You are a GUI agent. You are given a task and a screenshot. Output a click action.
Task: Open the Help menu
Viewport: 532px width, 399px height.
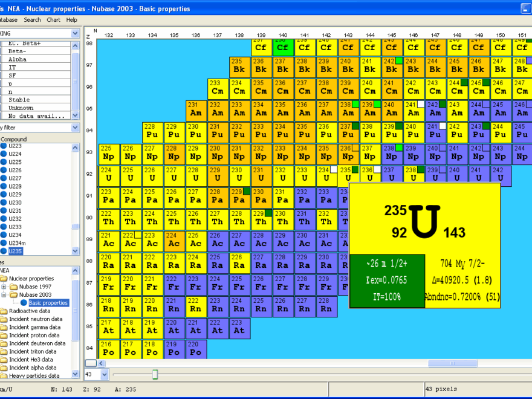click(72, 20)
